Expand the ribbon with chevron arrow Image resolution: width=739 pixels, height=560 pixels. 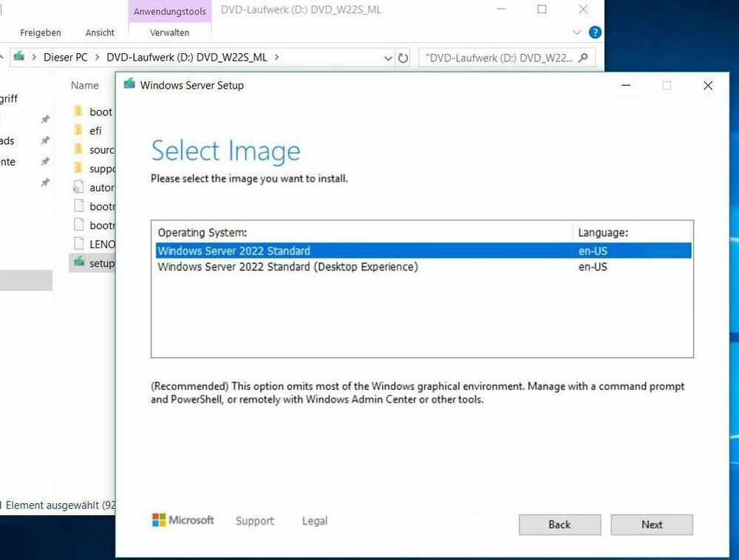[x=577, y=33]
